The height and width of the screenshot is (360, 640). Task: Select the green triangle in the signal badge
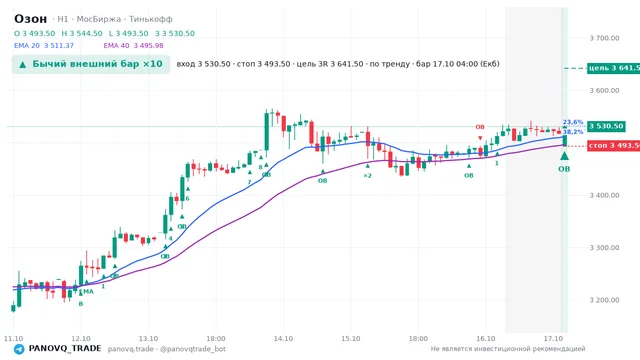23,64
